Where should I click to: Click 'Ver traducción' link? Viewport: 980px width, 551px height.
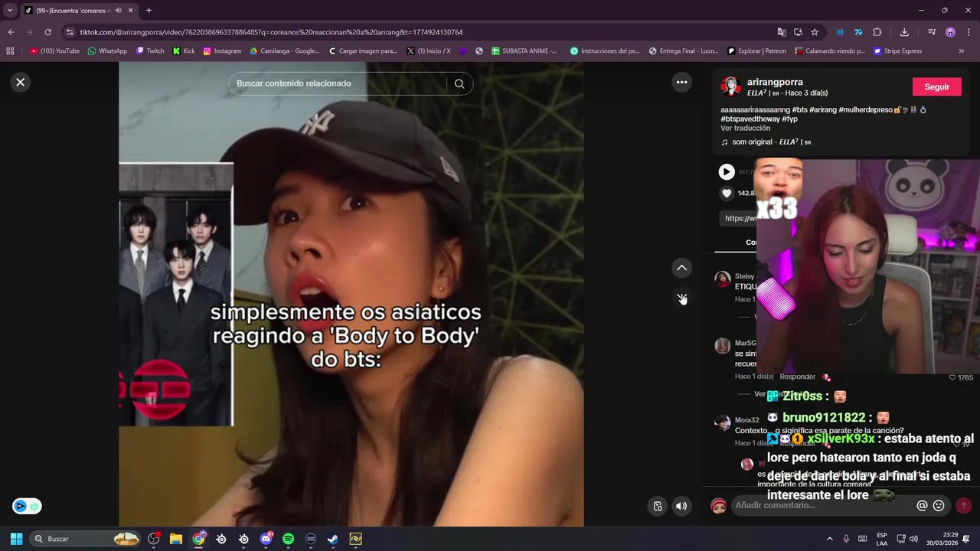tap(745, 128)
